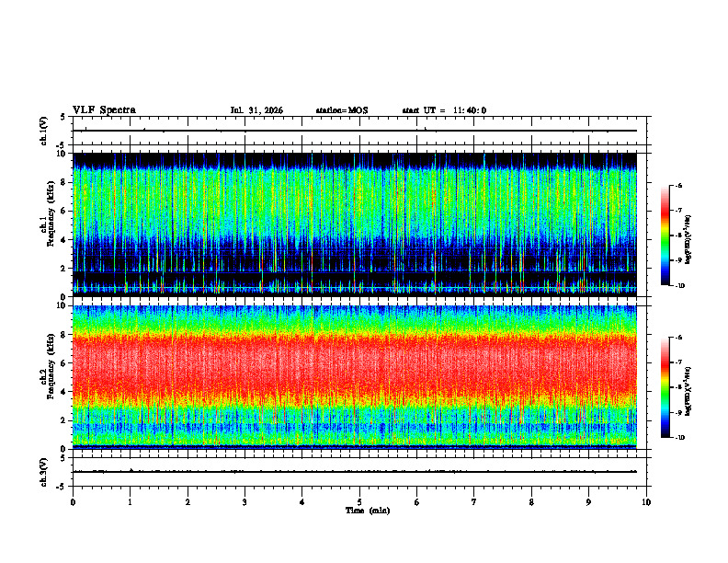This screenshot has width=728, height=563.
Task: Click time axis tick label "7"
Action: (474, 502)
